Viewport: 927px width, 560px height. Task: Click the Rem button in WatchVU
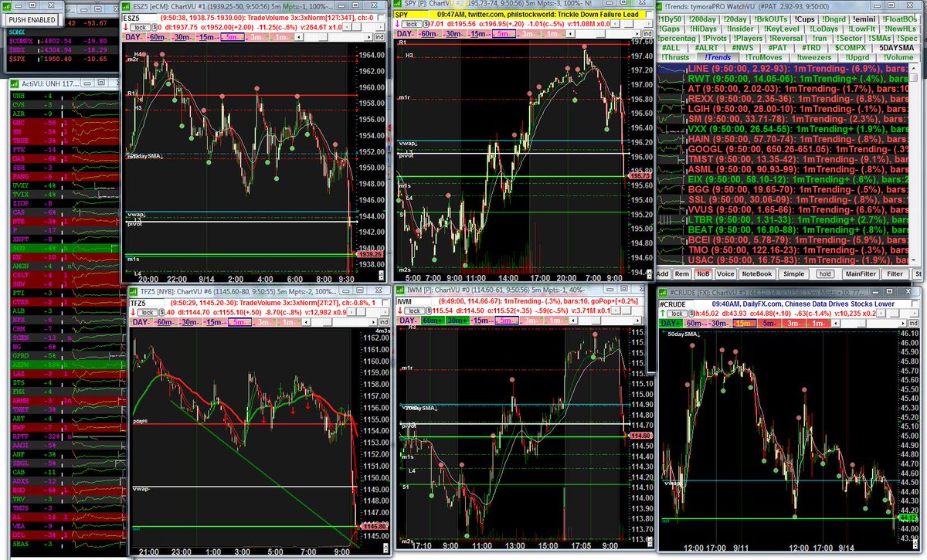click(681, 273)
